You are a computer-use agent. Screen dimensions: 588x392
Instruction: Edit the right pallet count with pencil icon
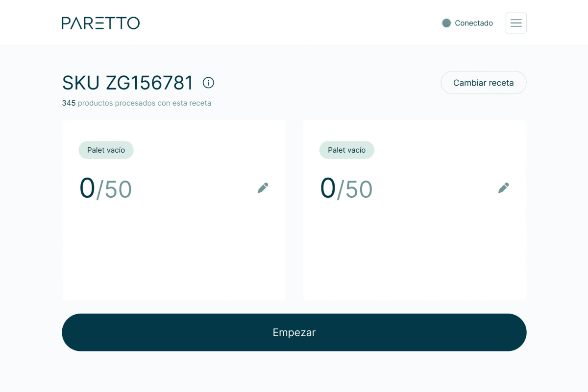[503, 188]
